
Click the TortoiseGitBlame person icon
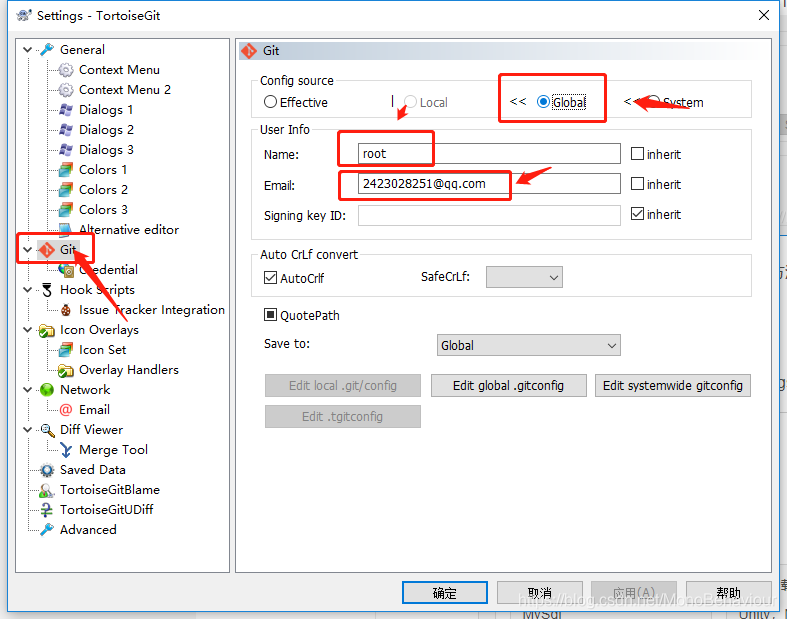click(x=47, y=490)
